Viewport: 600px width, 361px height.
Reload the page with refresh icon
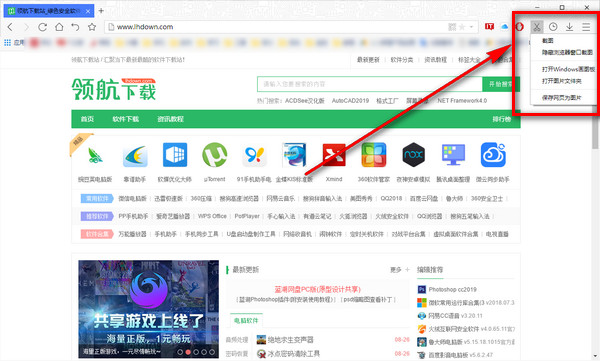42,27
